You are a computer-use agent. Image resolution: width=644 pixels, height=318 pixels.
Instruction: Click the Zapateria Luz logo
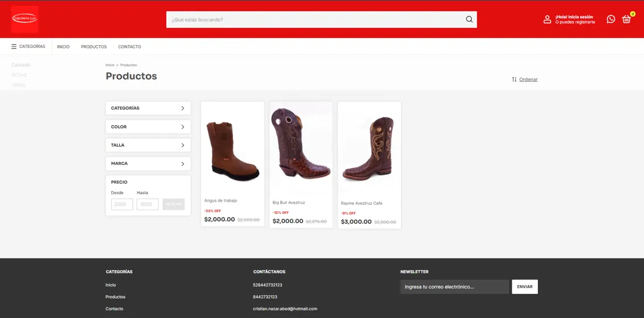coord(25,19)
